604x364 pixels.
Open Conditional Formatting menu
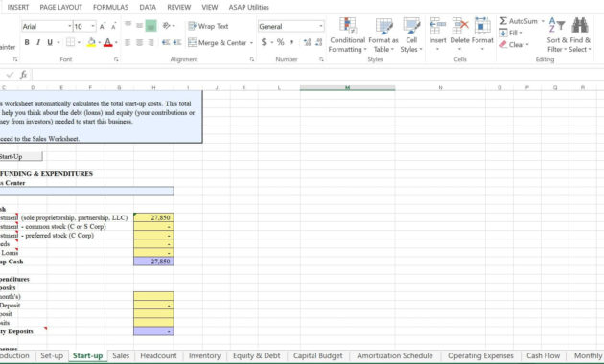(347, 35)
